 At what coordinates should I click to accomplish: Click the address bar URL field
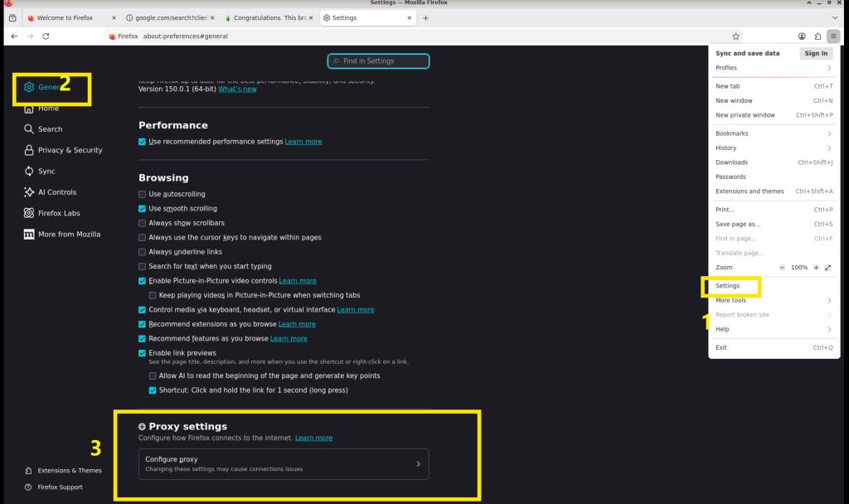click(x=422, y=36)
